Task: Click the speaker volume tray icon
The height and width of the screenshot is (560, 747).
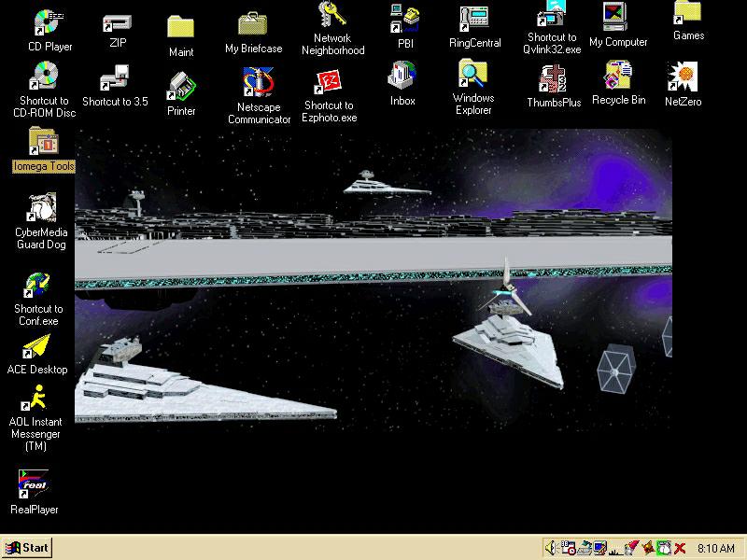Action: (552, 548)
